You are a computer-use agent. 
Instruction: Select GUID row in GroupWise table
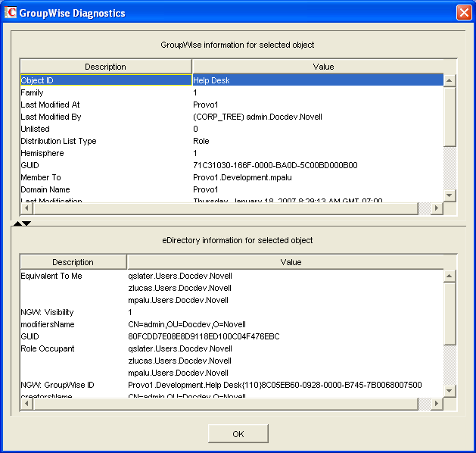click(x=232, y=165)
